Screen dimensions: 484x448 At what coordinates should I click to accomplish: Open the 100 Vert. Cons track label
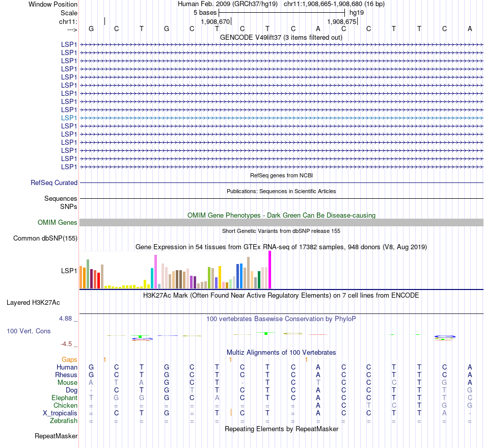29,331
